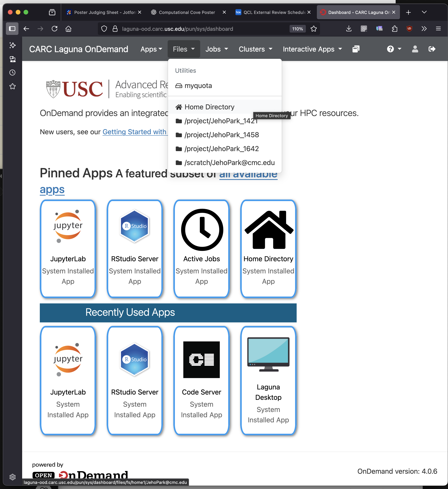Click the log out icon in navbar

432,49
